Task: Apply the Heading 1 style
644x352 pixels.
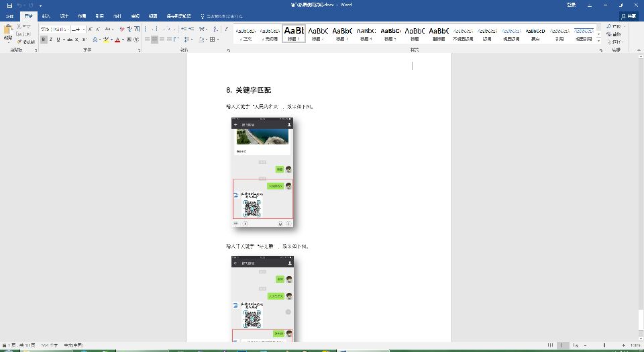Action: coord(294,33)
